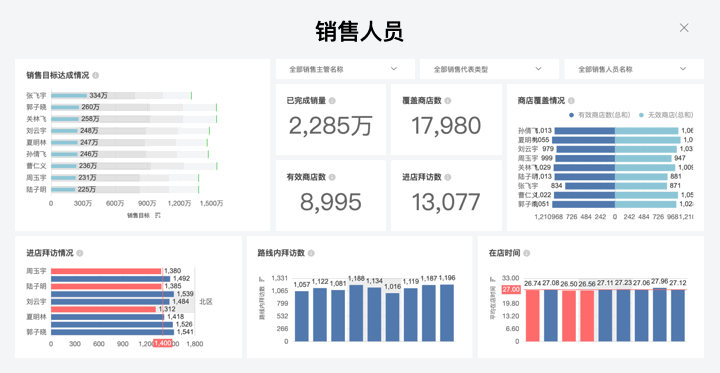
Task: Click info icon next to 已完成销量
Action: [332, 101]
